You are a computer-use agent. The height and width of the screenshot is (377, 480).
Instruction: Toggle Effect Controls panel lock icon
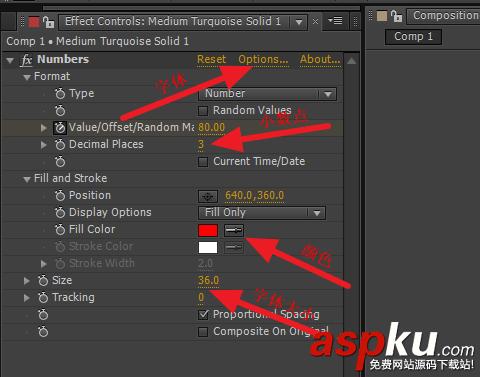[49, 22]
